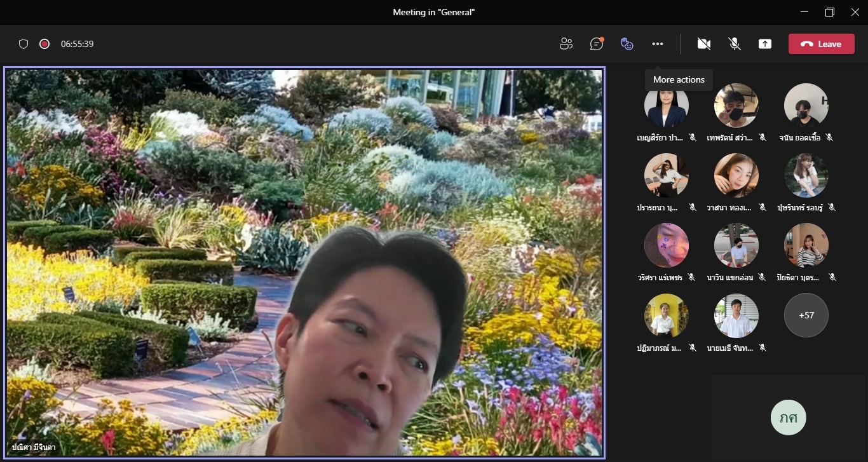Minimize the Teams meeting window

point(805,12)
